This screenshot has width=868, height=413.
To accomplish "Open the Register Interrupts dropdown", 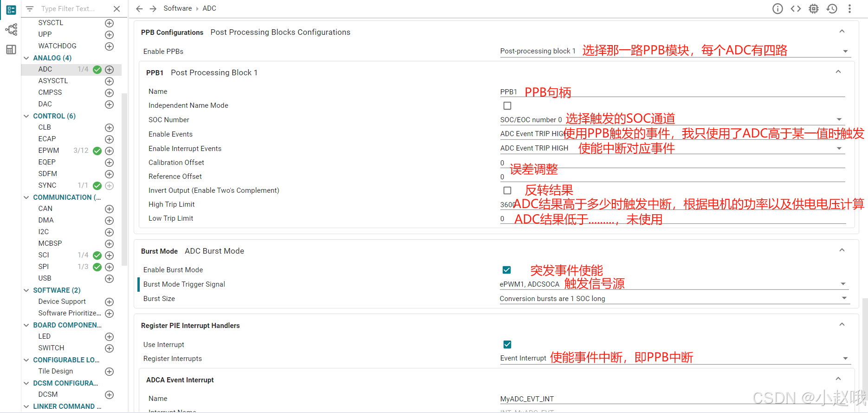I will click(x=675, y=358).
